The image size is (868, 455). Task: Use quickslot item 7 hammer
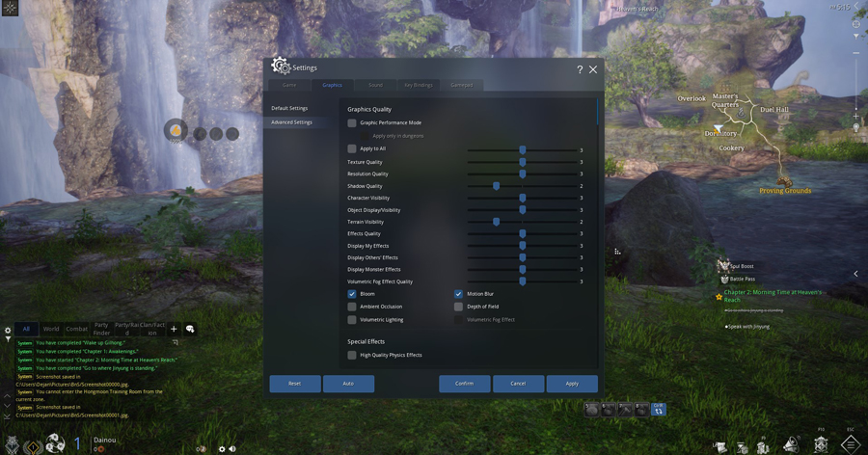tap(625, 410)
